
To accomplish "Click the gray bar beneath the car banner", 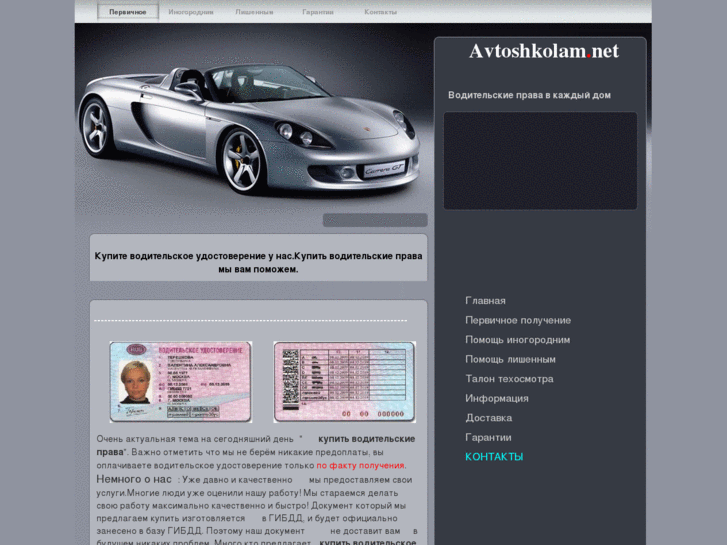I will (375, 220).
